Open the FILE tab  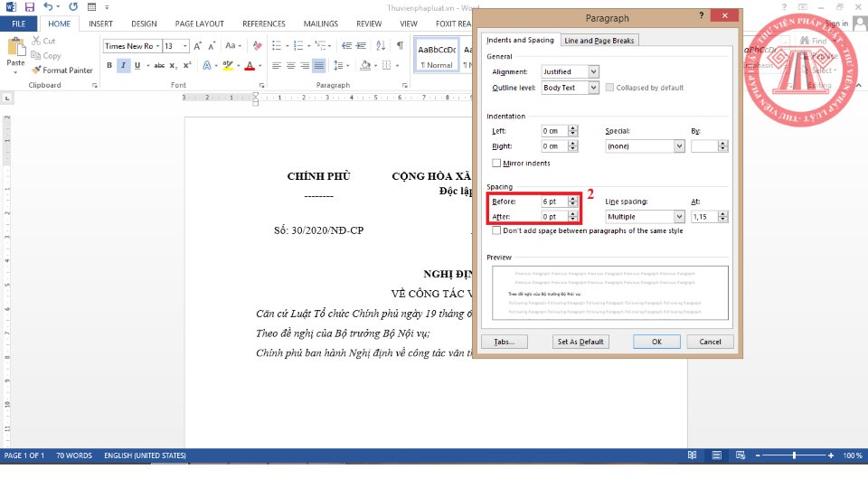(18, 23)
